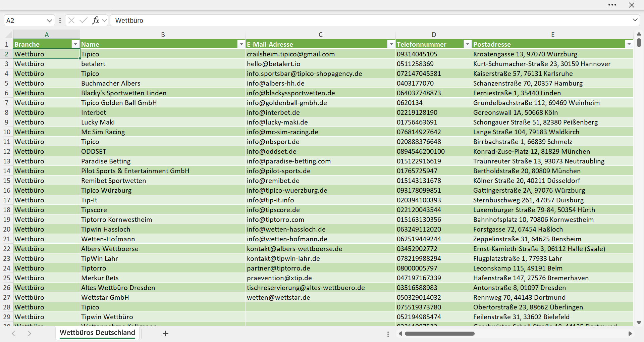Add a new sheet with plus icon
Viewport: 644px width, 342px height.
pos(165,333)
